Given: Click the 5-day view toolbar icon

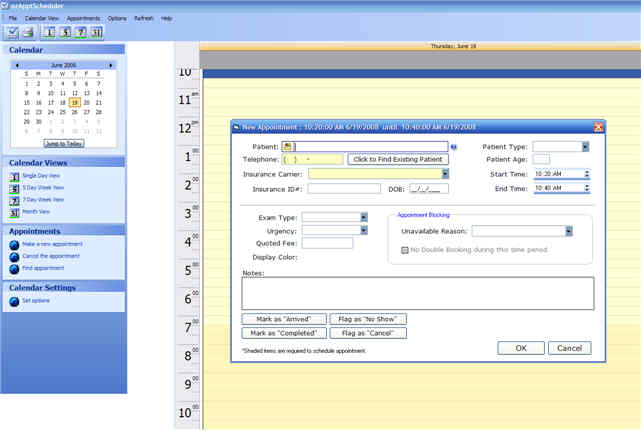Looking at the screenshot, I should (65, 32).
